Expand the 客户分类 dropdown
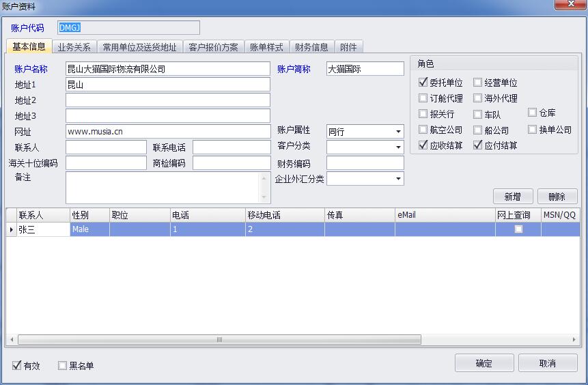Screen dimensions: 588x385 tap(398, 147)
